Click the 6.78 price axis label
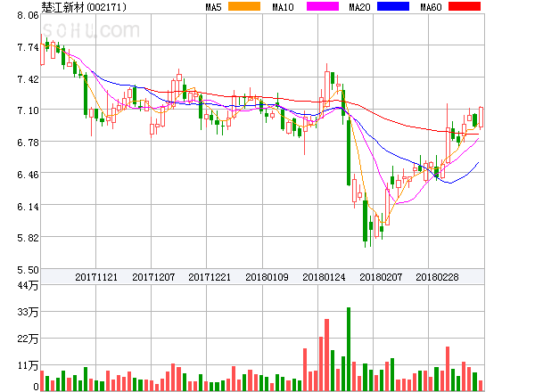The width and height of the screenshot is (535, 392). [x=28, y=143]
